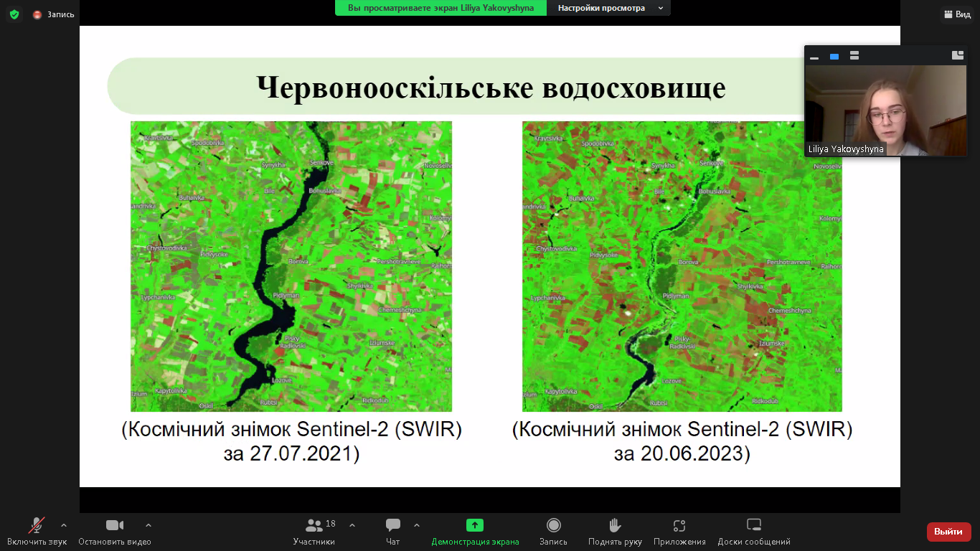This screenshot has height=551, width=980.
Task: Click green Демонстрация экрана share icon
Action: [x=475, y=525]
